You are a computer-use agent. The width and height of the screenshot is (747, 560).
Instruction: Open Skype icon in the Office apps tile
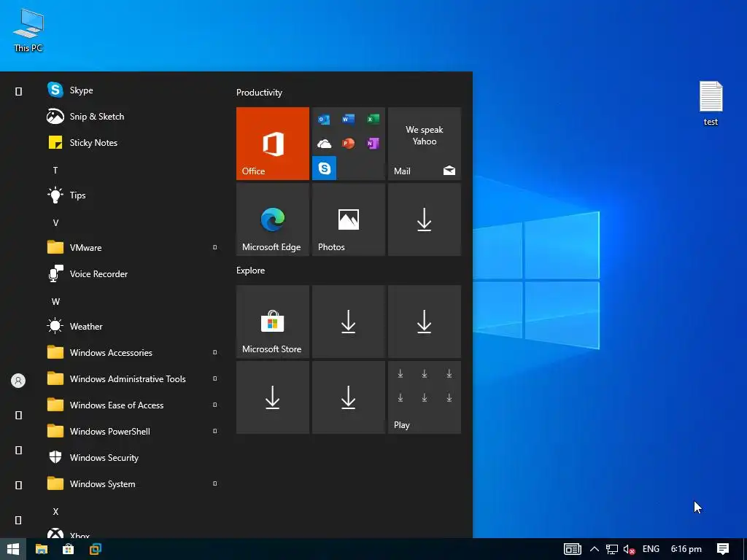(x=324, y=168)
